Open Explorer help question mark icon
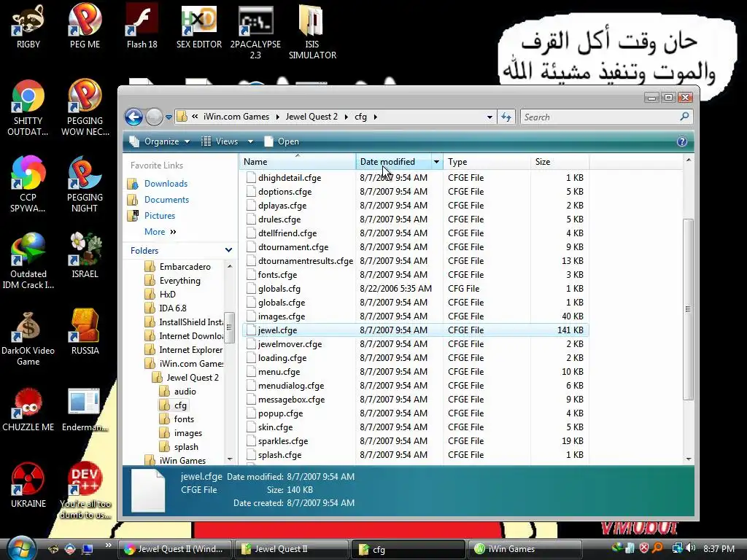The image size is (747, 560). (x=682, y=141)
